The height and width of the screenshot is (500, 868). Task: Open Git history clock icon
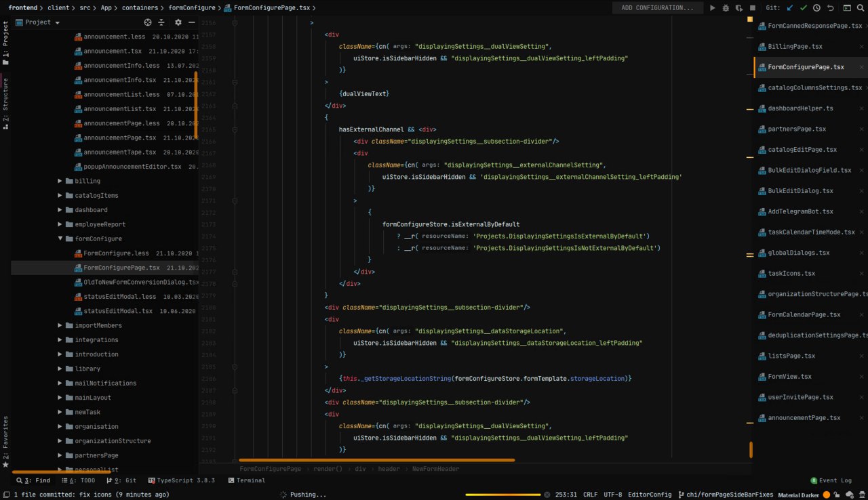(x=816, y=8)
